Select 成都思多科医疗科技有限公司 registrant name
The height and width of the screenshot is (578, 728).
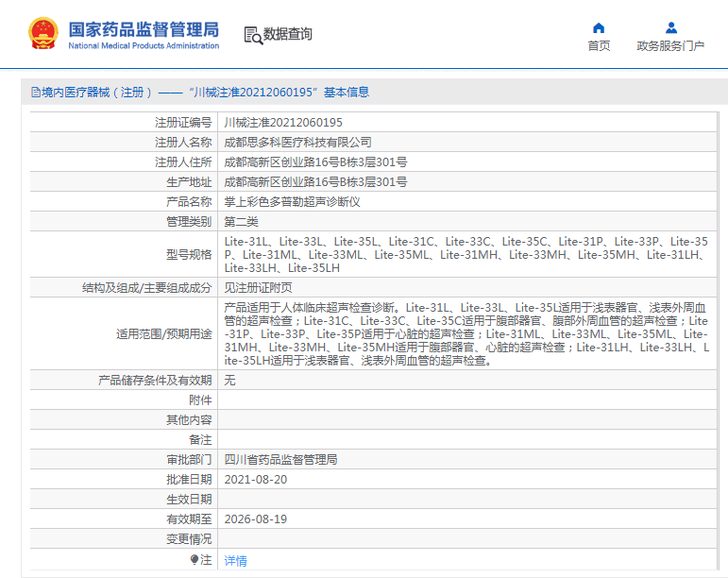click(x=297, y=142)
